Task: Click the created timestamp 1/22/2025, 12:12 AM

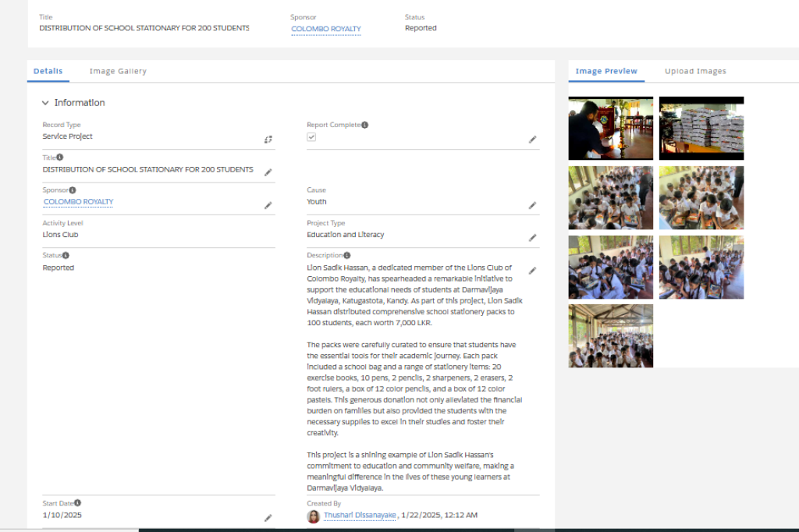Action: coord(439,515)
